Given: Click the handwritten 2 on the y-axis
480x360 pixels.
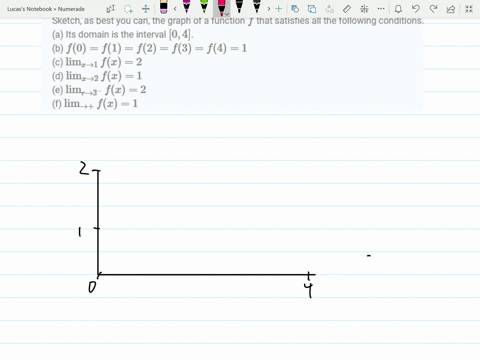Looking at the screenshot, I should pos(84,168).
